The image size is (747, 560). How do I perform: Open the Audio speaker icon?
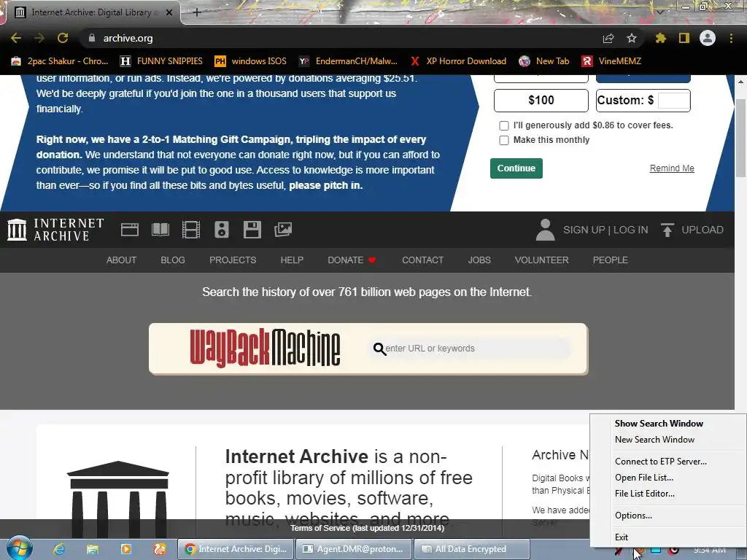click(x=222, y=230)
